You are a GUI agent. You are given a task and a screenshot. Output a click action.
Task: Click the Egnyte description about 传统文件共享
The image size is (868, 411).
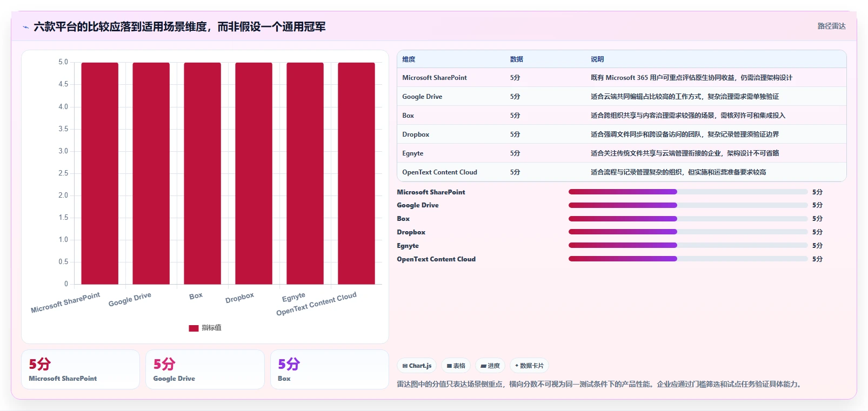click(x=685, y=153)
